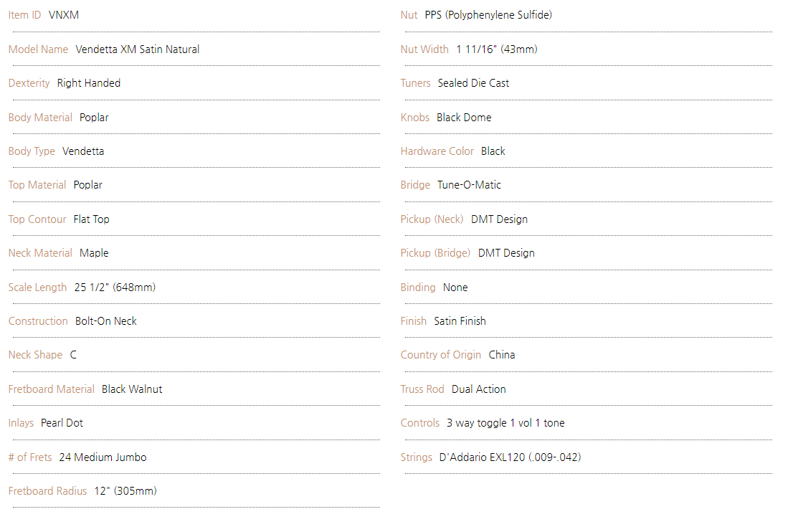The width and height of the screenshot is (793, 532).
Task: Click the Body Material label
Action: coord(40,118)
